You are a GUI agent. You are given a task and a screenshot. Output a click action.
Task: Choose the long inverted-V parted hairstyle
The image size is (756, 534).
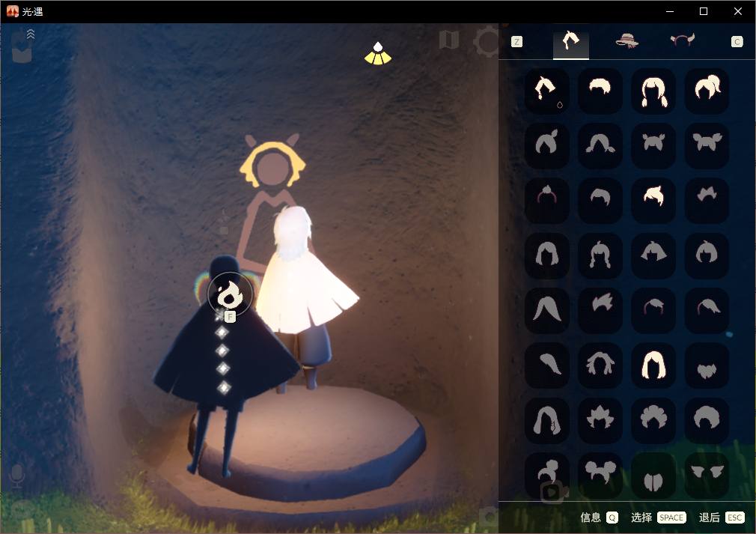(x=546, y=310)
